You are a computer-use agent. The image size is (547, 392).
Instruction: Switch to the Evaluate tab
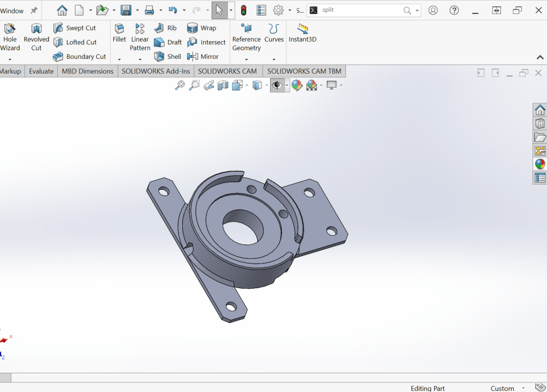(41, 71)
